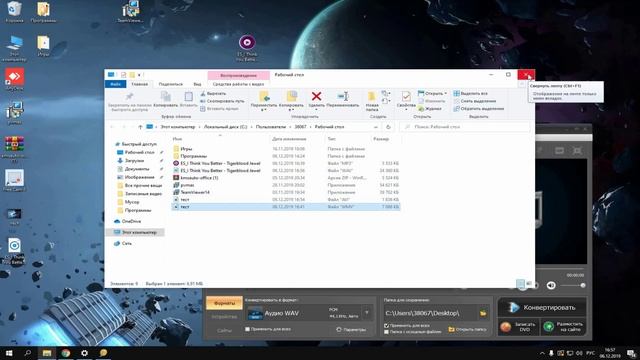
Task: Click the browse folder icon beside the output path
Action: (483, 313)
